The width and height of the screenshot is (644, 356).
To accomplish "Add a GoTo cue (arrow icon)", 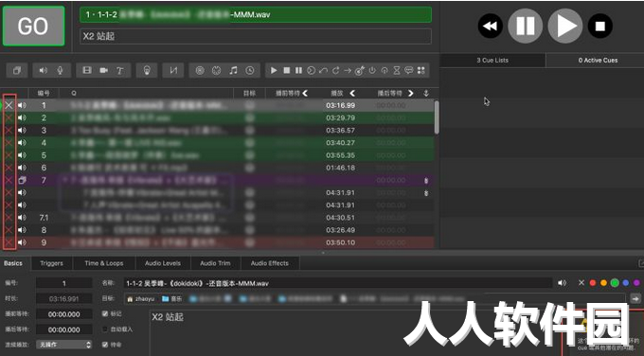I will (x=348, y=71).
